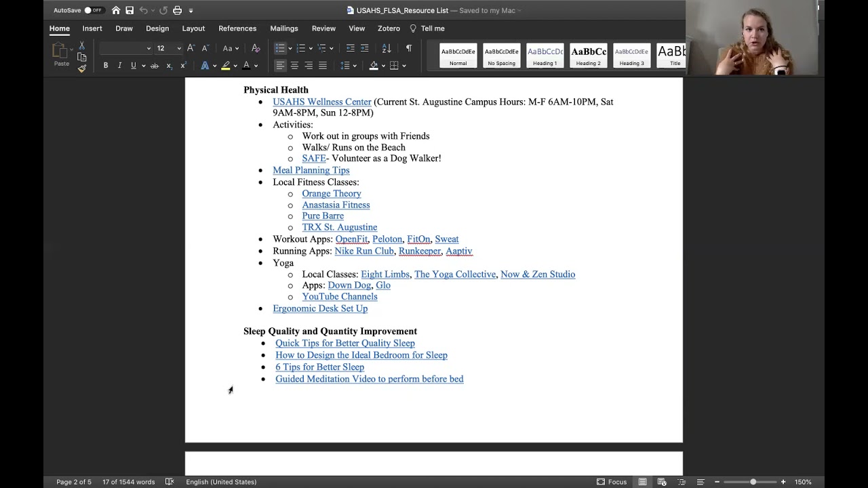Open the Review ribbon tab
Viewport: 868px width, 488px height.
[x=323, y=28]
